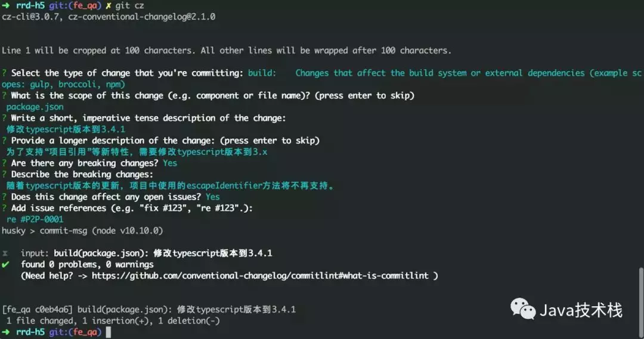Open the commitlint GitHub help URL
Screen dimensions: 644x339
click(x=262, y=275)
